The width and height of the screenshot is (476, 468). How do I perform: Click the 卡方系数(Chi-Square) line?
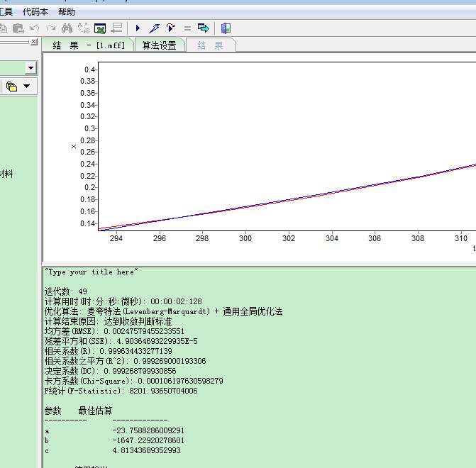134,381
